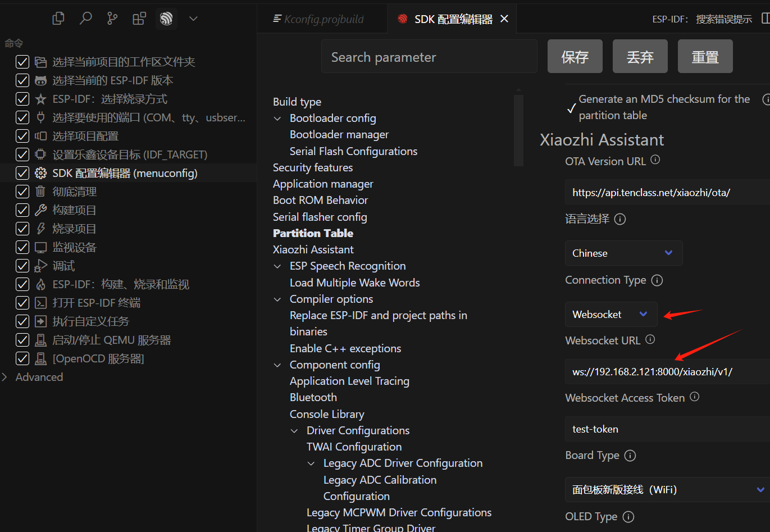Image resolution: width=770 pixels, height=532 pixels.
Task: Click the 保存 save button
Action: (575, 57)
